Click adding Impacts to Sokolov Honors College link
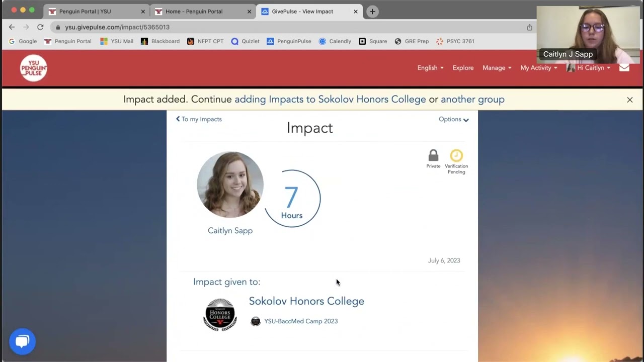The image size is (644, 362). pos(330,100)
